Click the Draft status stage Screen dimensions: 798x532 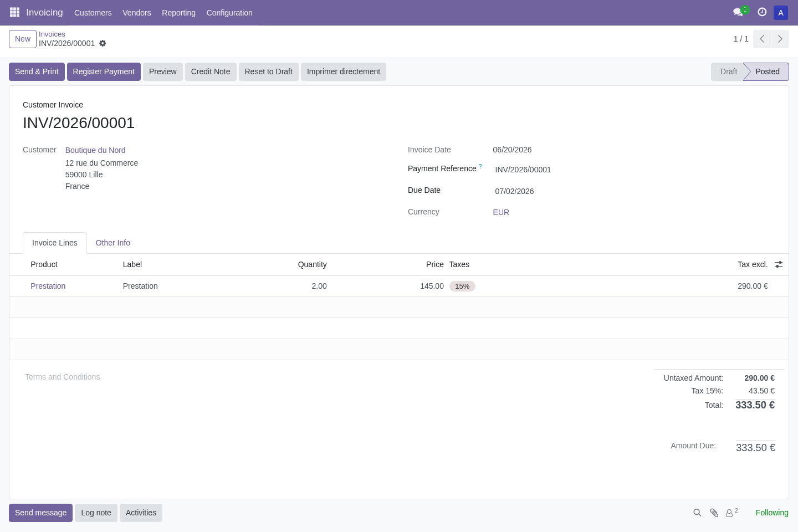[728, 71]
